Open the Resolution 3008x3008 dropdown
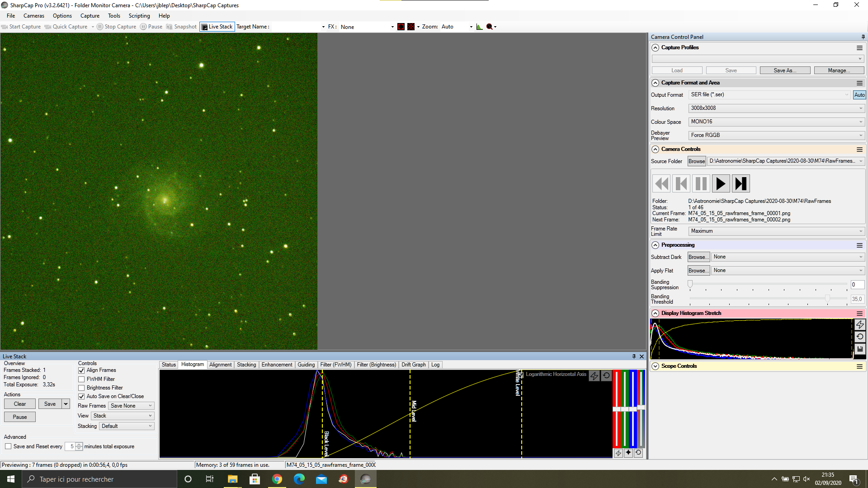The height and width of the screenshot is (488, 868). pos(776,108)
